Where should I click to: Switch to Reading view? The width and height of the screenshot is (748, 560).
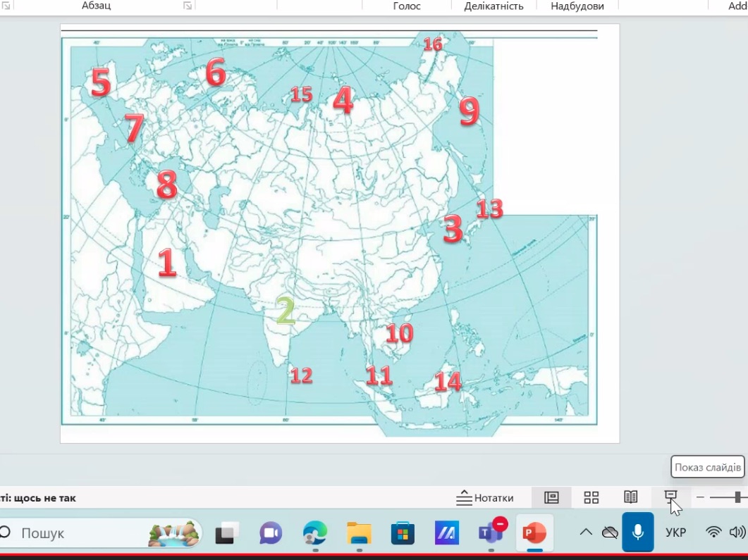coord(630,497)
